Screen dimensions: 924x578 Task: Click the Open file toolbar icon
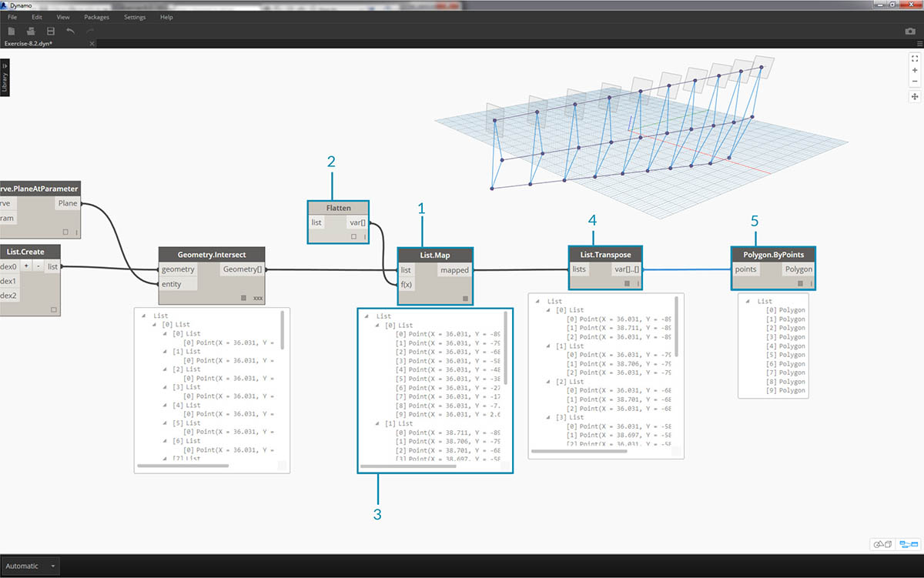click(x=31, y=32)
